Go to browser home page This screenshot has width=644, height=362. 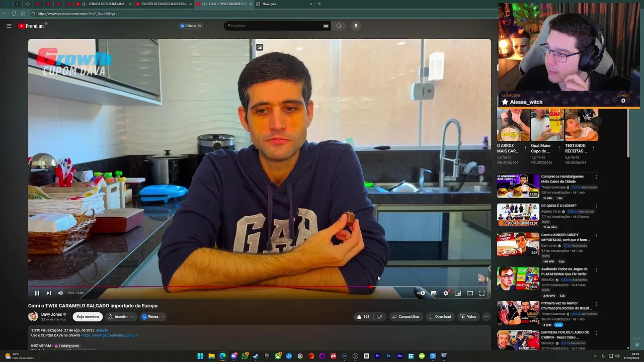coord(23,14)
